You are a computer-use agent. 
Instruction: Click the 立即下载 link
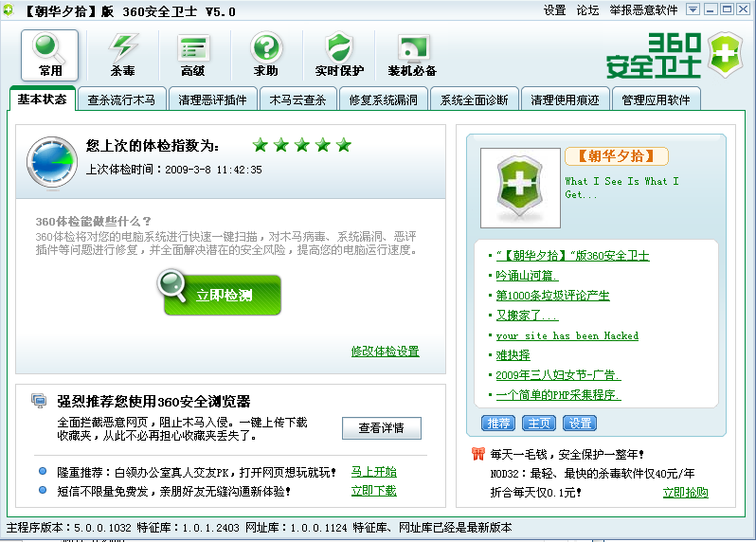(x=373, y=491)
